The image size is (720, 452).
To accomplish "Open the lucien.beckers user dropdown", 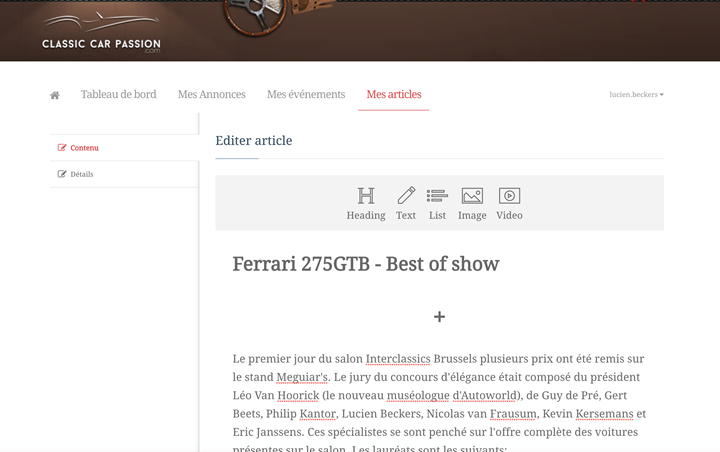I will click(636, 94).
